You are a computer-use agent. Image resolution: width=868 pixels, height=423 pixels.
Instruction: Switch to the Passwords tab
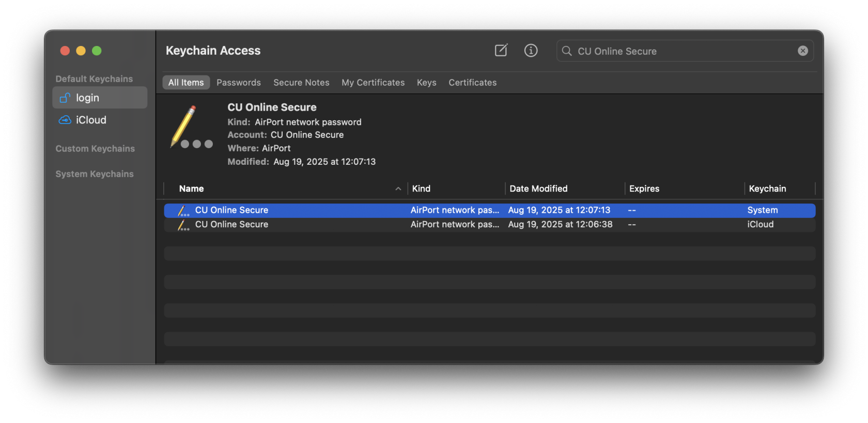click(238, 83)
